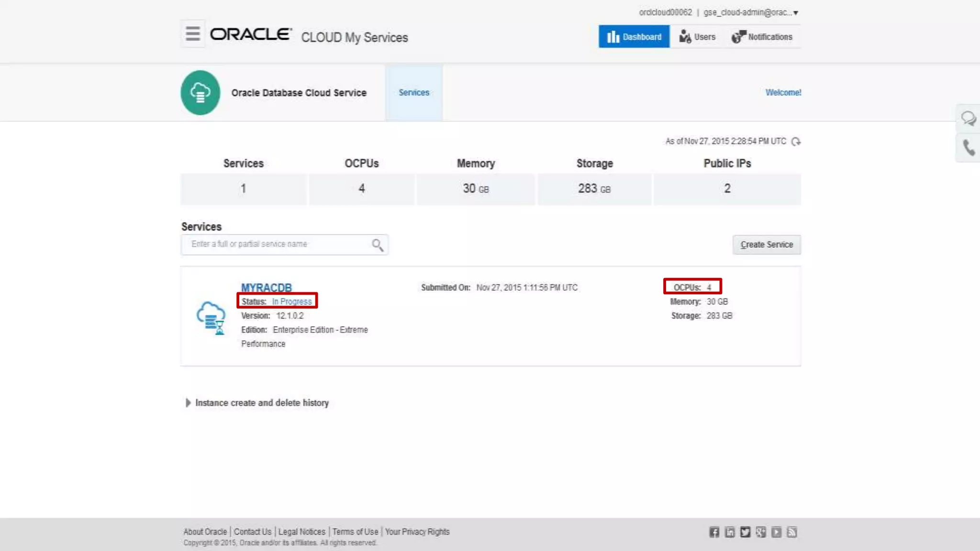Open the Terms of Use footer link
Viewport: 980px width, 551px height.
(x=355, y=532)
